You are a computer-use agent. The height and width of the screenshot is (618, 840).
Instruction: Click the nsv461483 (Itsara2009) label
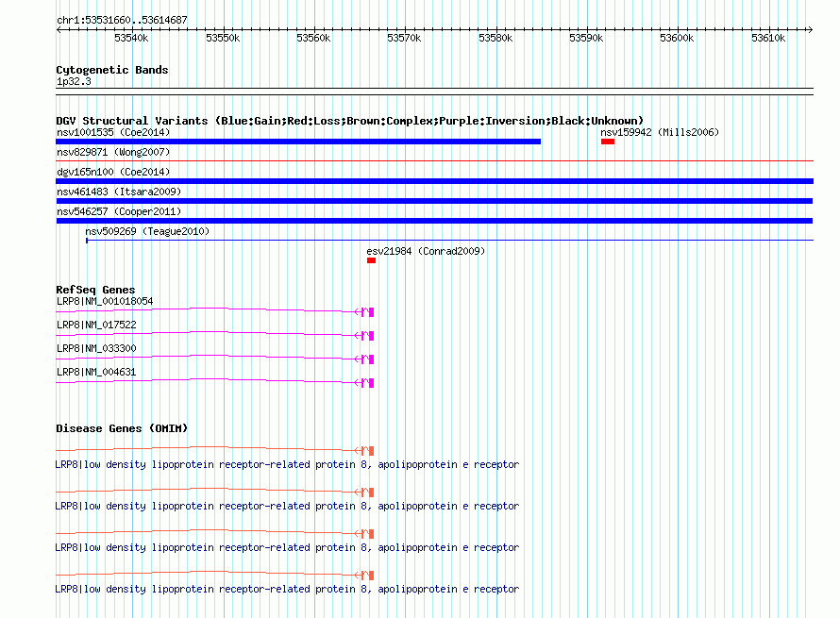click(119, 192)
